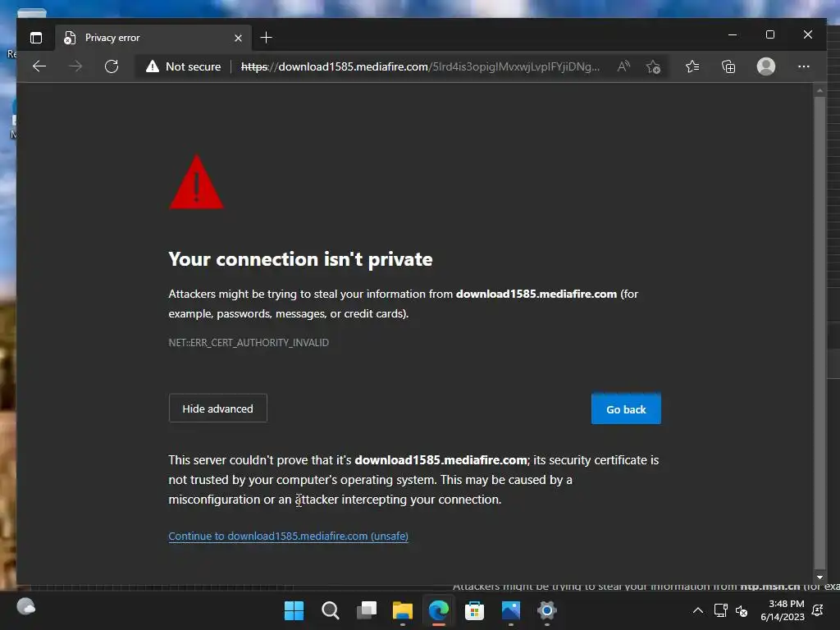This screenshot has height=630, width=840.
Task: Open Microsoft Store from taskbar
Action: click(474, 610)
